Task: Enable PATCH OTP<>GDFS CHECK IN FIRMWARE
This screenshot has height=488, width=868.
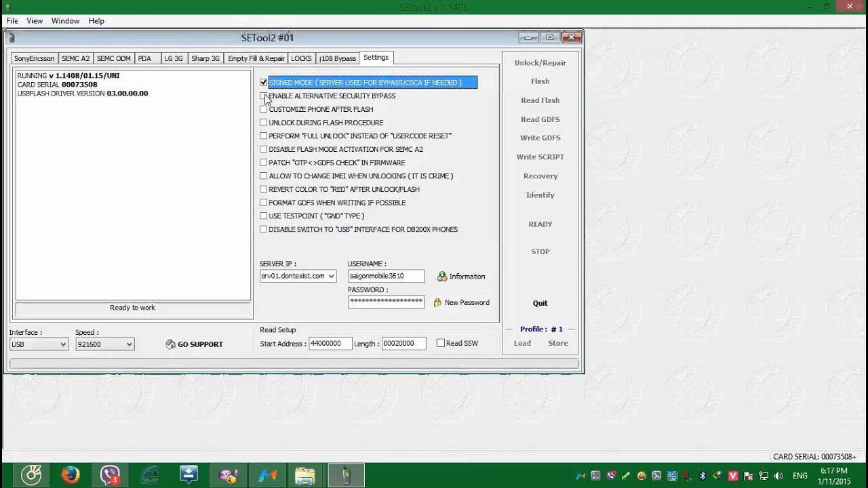Action: (x=264, y=163)
